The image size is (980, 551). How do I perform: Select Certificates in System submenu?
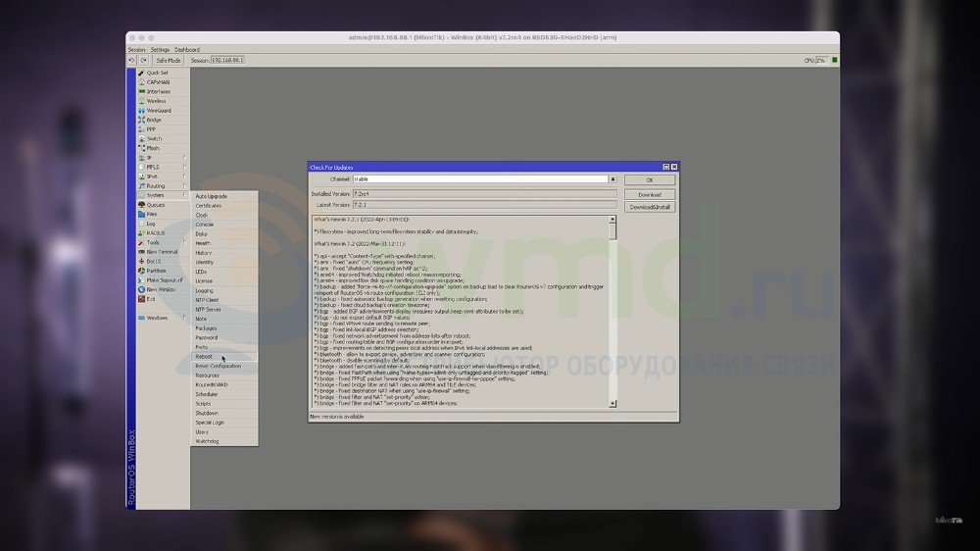pyautogui.click(x=223, y=205)
